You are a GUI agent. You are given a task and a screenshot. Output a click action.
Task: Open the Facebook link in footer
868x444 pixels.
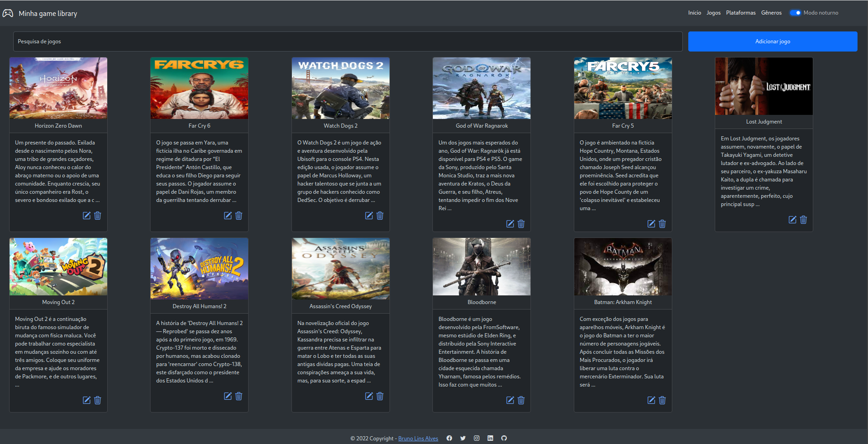(x=449, y=438)
